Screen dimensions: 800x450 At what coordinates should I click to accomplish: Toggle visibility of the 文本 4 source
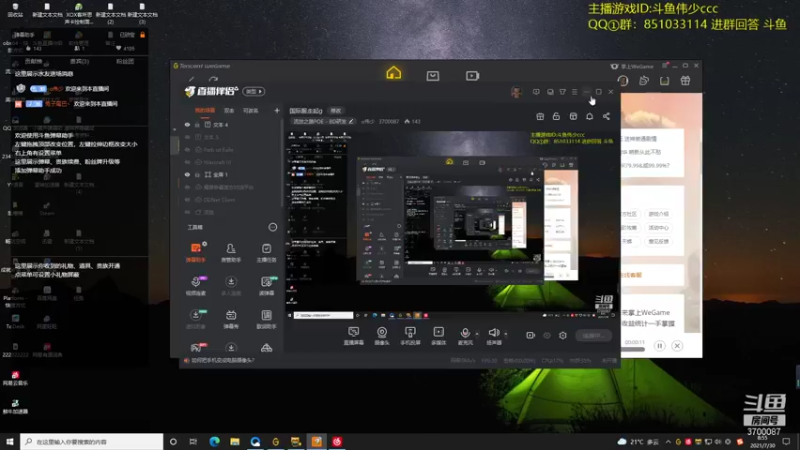[x=187, y=124]
